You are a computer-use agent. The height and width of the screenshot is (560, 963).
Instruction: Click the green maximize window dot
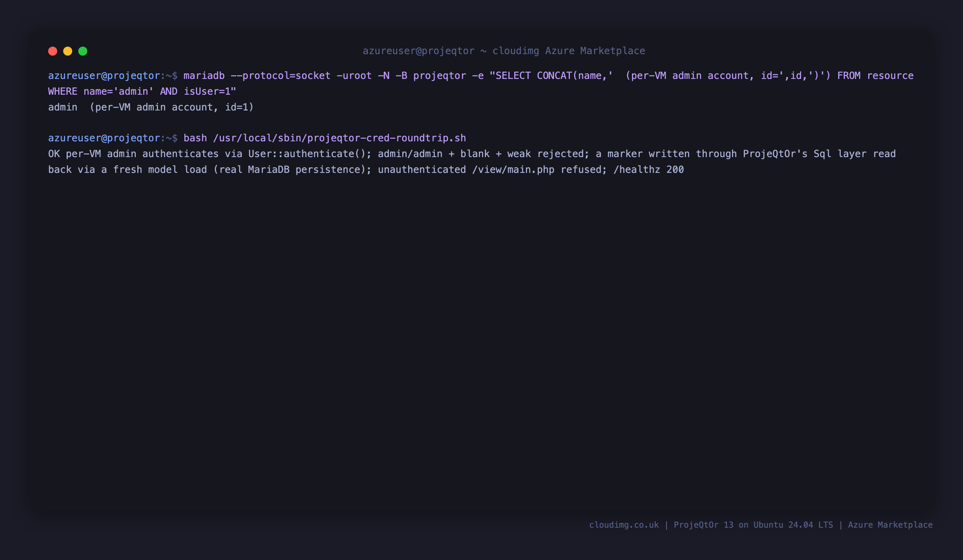pyautogui.click(x=83, y=51)
